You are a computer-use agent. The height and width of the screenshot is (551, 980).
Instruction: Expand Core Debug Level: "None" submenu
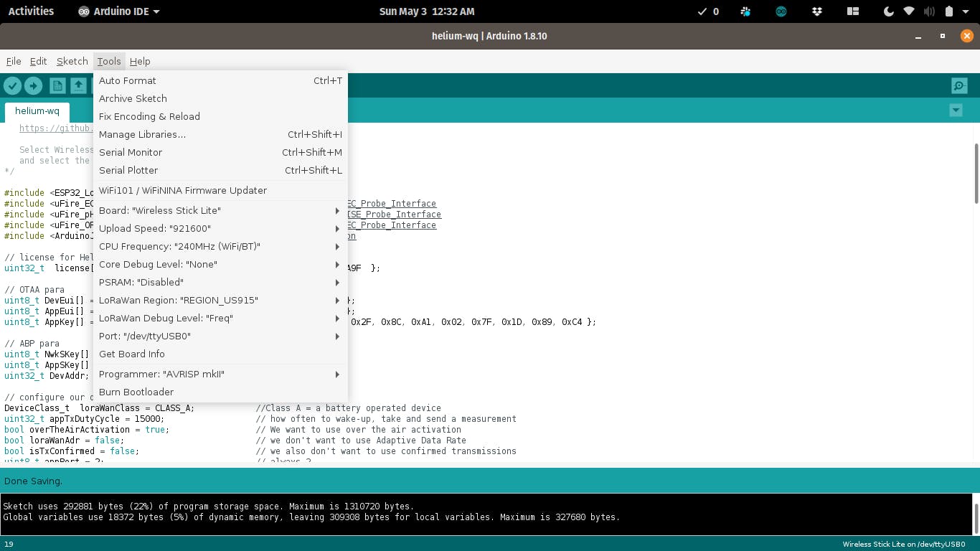pos(220,264)
